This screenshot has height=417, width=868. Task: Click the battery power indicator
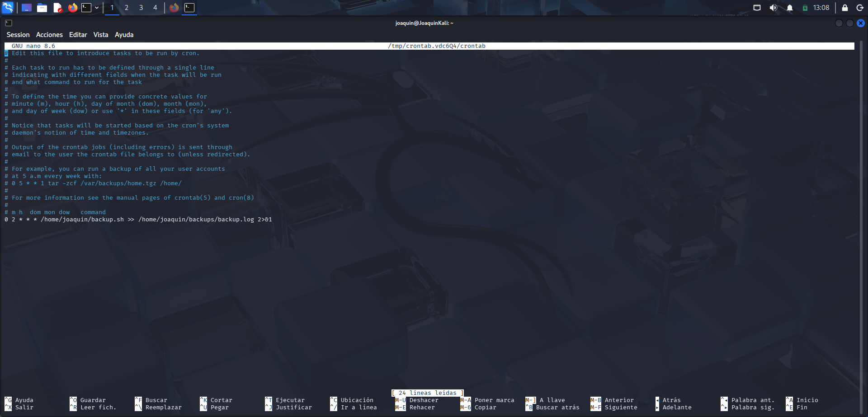pos(805,8)
